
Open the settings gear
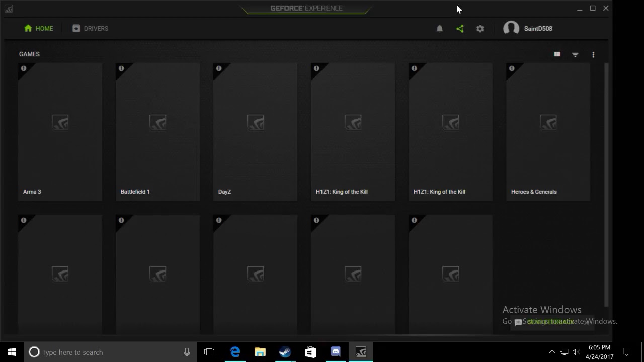480,29
